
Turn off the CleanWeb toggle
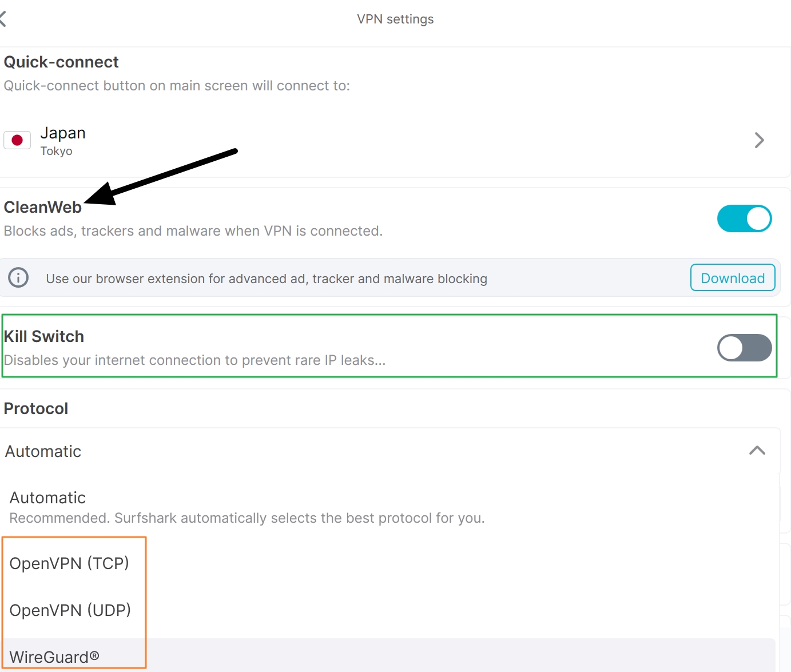pos(744,218)
